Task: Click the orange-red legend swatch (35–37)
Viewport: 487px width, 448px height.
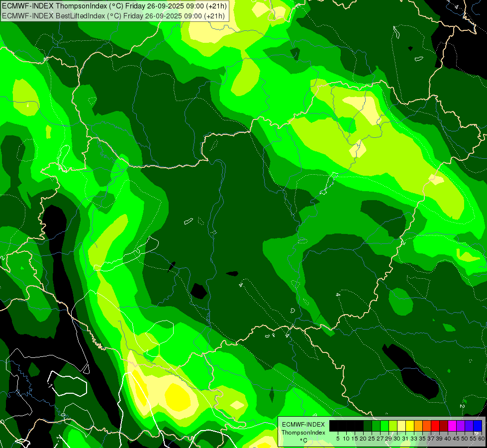Action: click(x=427, y=426)
